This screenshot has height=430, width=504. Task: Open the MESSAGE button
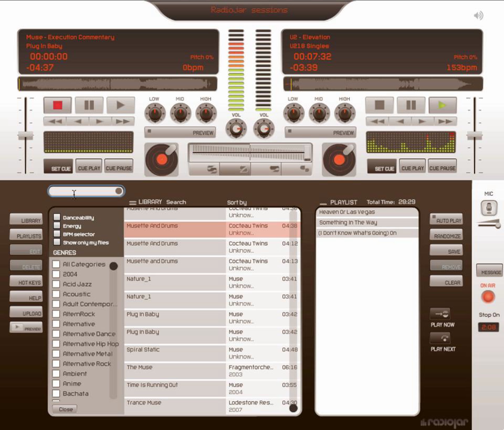(490, 271)
